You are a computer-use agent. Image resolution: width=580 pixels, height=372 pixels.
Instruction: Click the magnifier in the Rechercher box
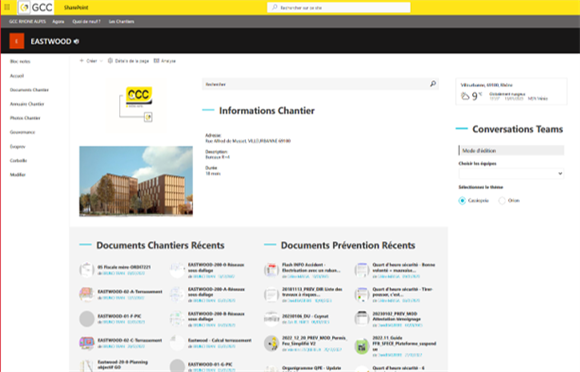pos(433,84)
